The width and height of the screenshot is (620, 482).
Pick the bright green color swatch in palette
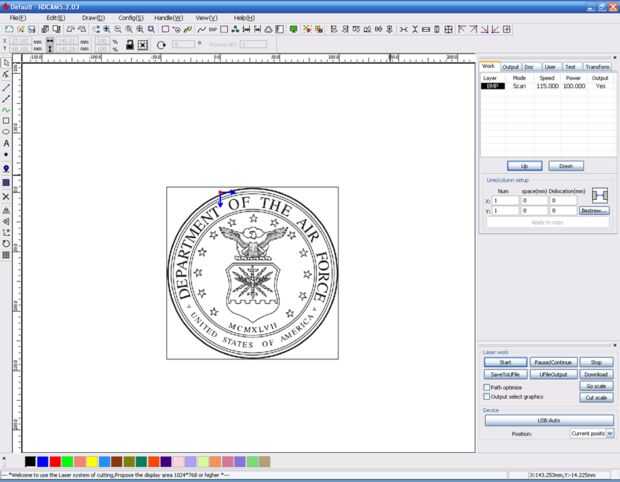(x=68, y=461)
